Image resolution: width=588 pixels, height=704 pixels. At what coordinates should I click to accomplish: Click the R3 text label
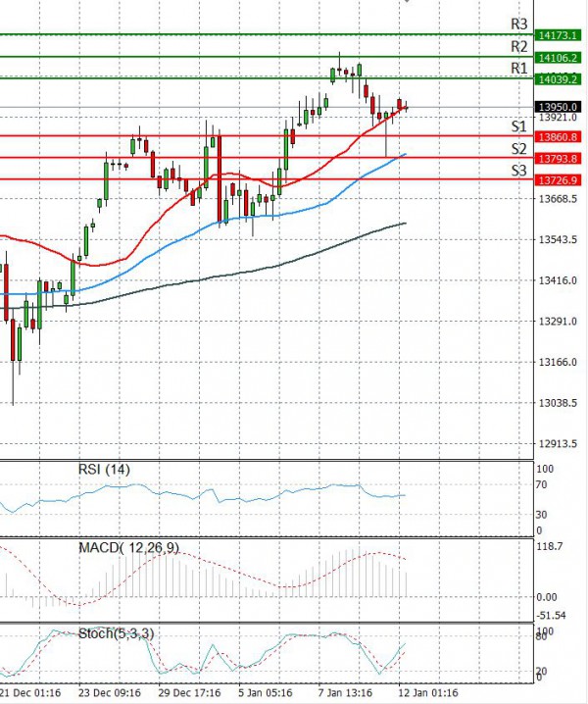[519, 24]
